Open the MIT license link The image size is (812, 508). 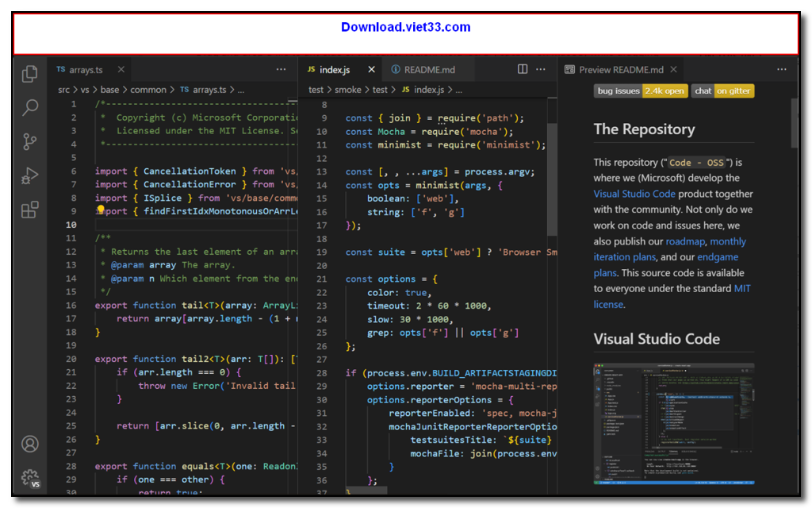[741, 288]
